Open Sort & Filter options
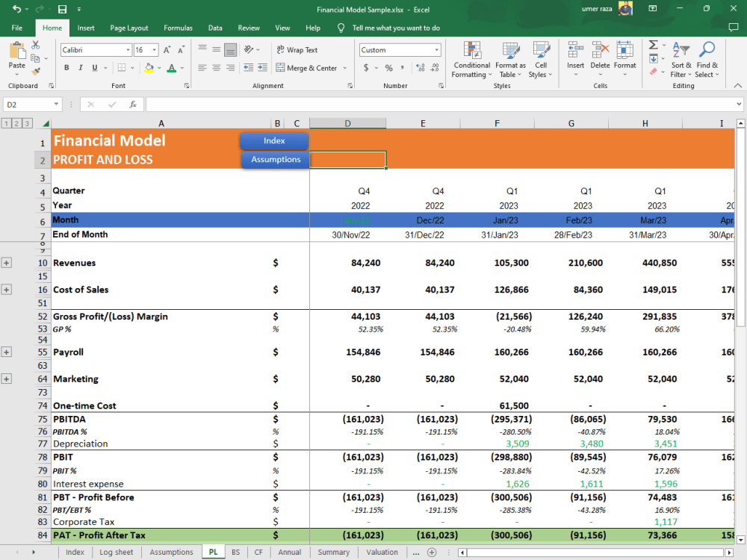This screenshot has height=560, width=747. tap(681, 60)
